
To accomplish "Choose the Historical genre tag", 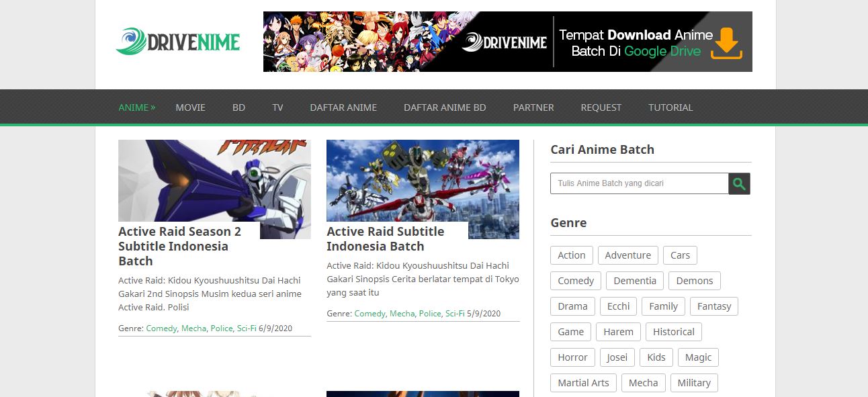I will 673,332.
